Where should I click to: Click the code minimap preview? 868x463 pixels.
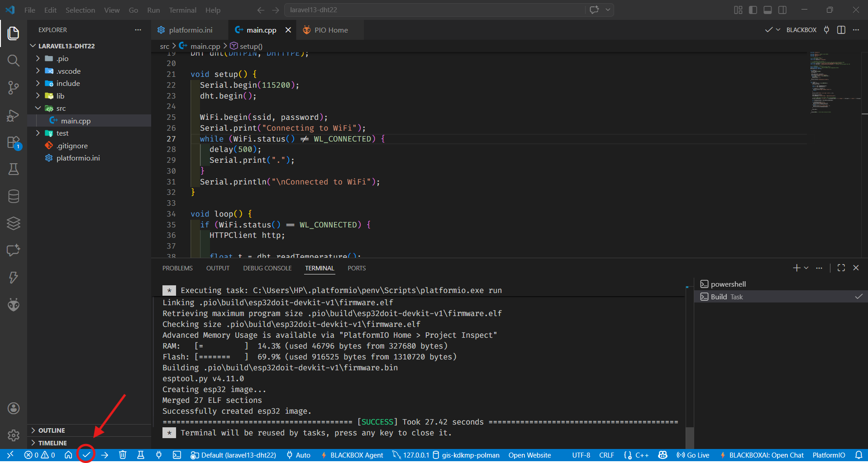(835, 83)
